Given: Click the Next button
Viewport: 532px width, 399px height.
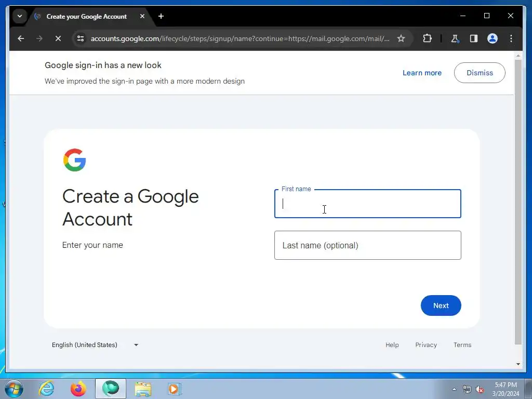Looking at the screenshot, I should coord(441,305).
